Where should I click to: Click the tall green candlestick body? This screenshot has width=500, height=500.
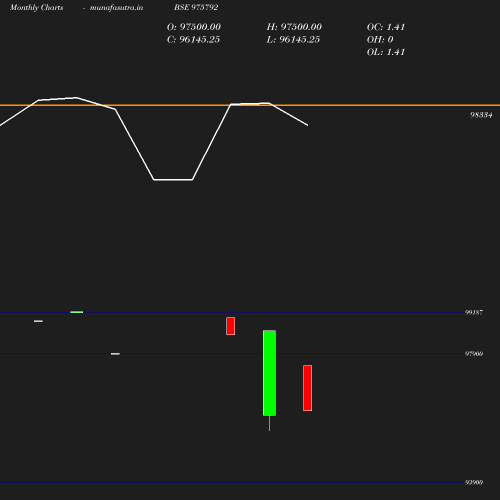[269, 373]
